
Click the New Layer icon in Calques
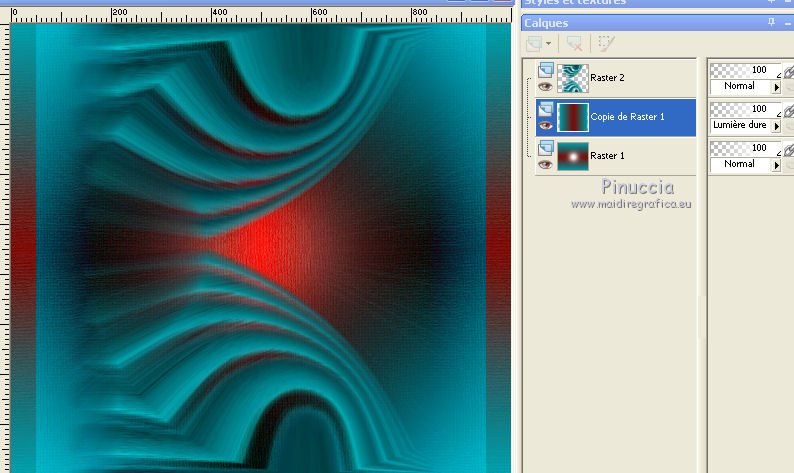[x=534, y=44]
